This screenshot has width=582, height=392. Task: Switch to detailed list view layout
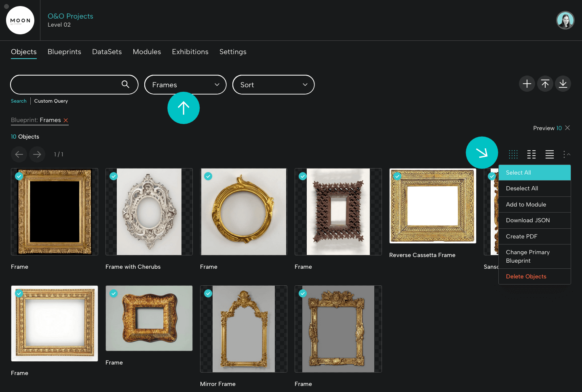coord(549,154)
